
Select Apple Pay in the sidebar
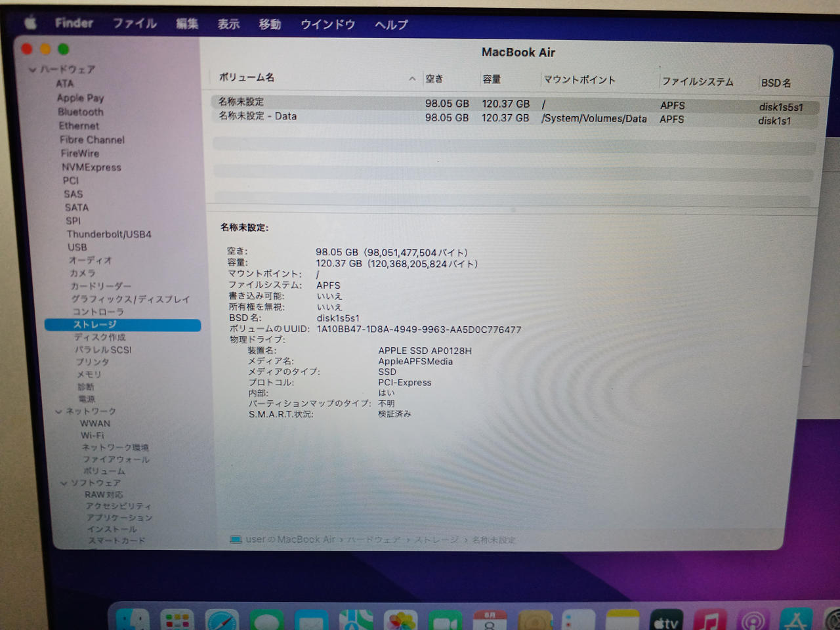pos(80,98)
